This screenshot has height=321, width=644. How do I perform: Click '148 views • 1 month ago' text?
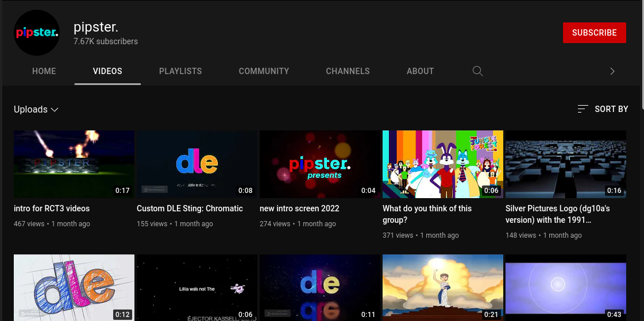544,235
